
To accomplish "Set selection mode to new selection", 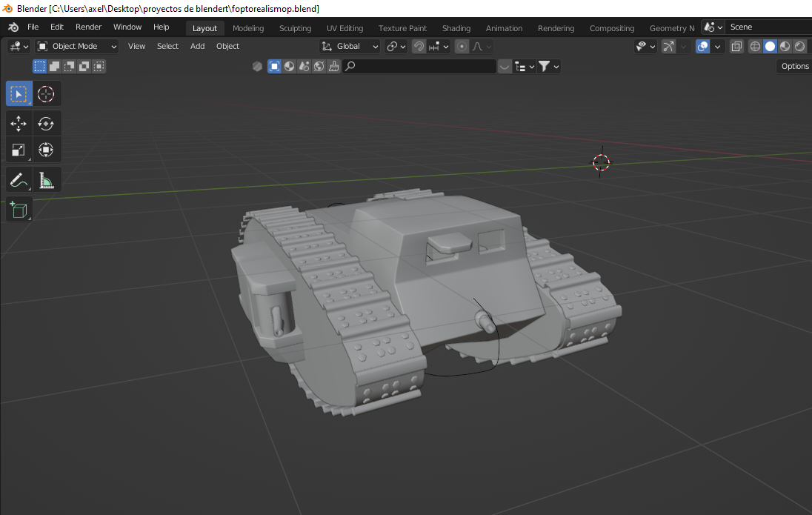I will (x=39, y=66).
